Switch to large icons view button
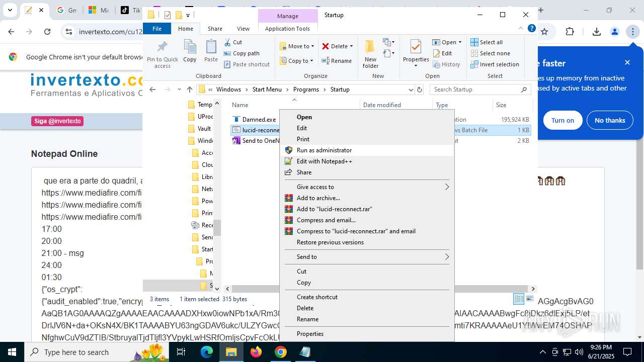This screenshot has height=362, width=644. [529, 299]
